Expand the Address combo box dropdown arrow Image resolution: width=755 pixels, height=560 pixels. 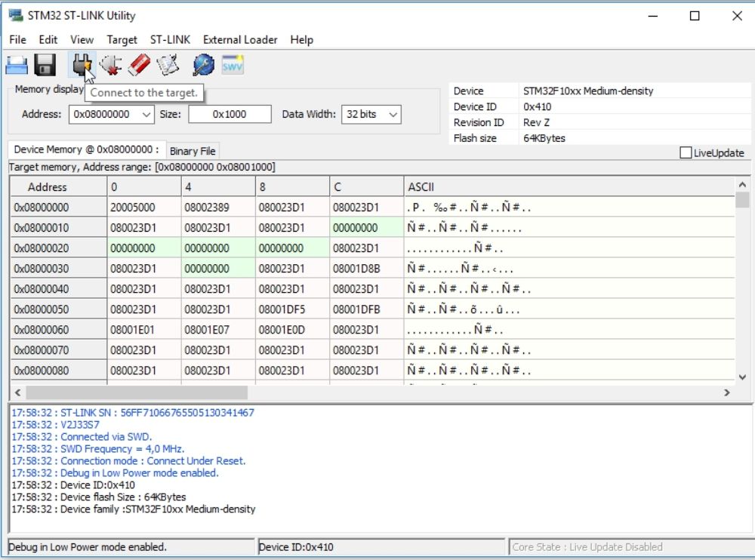pos(146,115)
